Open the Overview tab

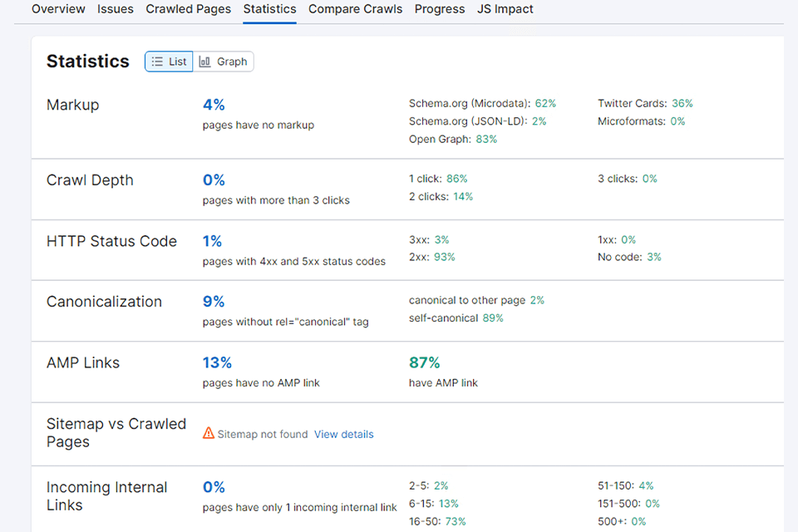58,9
